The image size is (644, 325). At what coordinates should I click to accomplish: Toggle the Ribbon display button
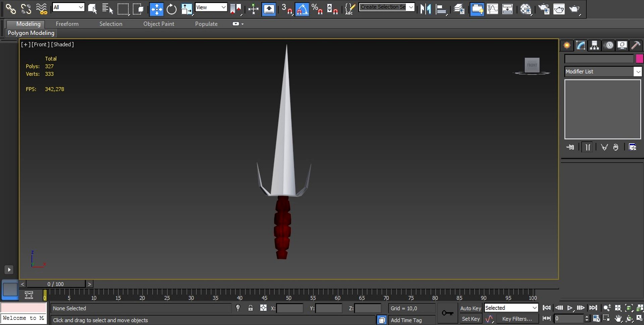[477, 9]
